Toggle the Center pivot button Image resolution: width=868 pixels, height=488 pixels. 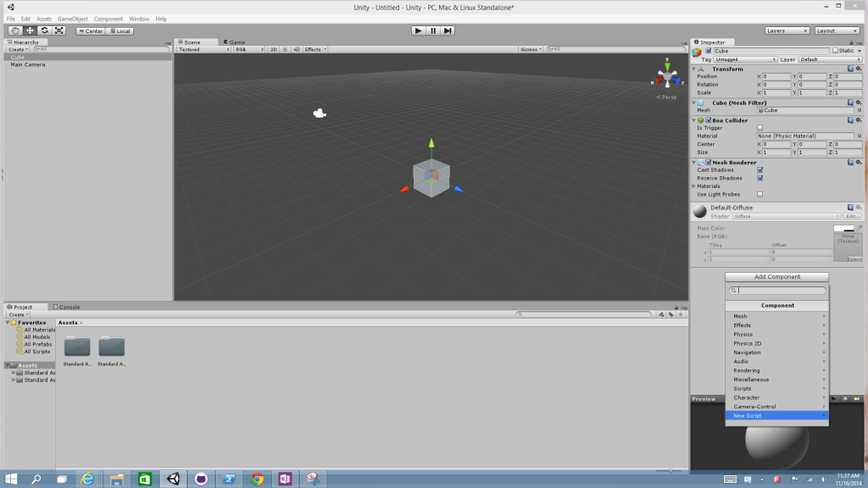coord(90,31)
